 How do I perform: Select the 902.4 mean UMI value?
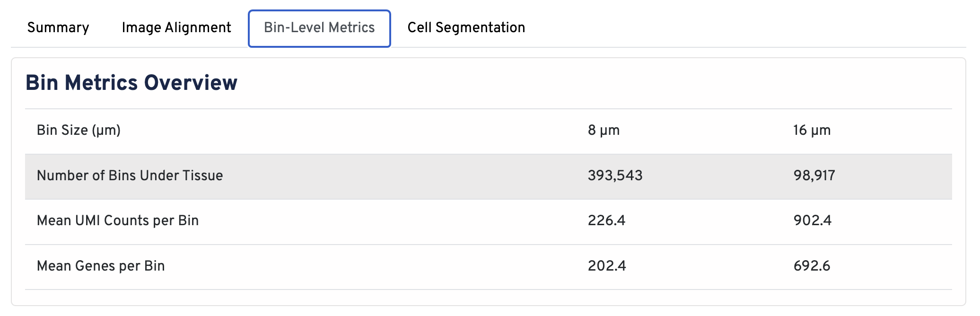click(x=812, y=220)
